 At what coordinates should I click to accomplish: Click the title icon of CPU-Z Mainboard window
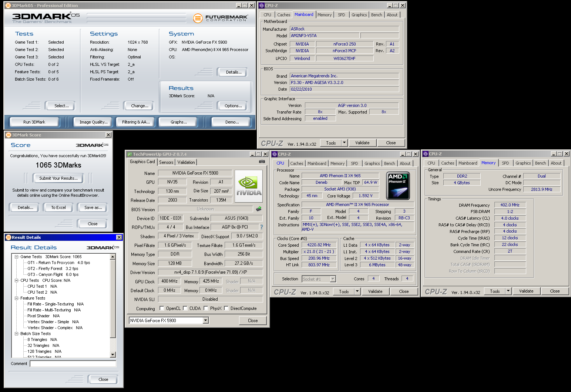[x=262, y=6]
